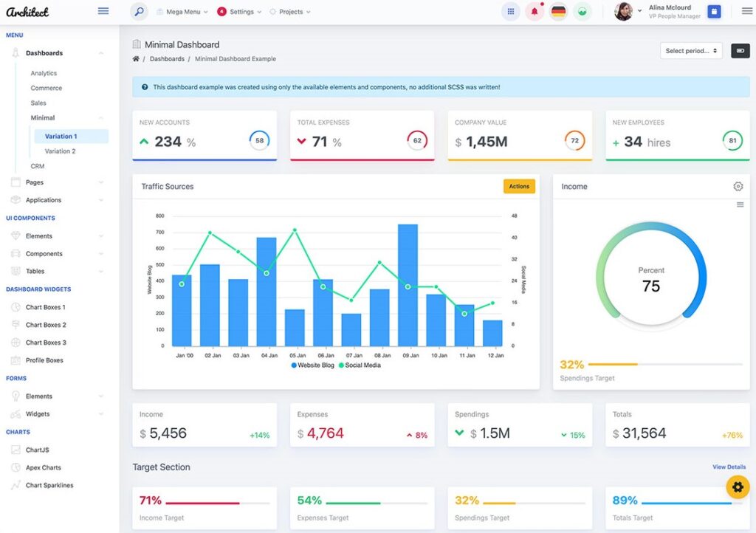Image resolution: width=756 pixels, height=533 pixels.
Task: Toggle the sidebar with the hamburger icon
Action: pos(103,11)
